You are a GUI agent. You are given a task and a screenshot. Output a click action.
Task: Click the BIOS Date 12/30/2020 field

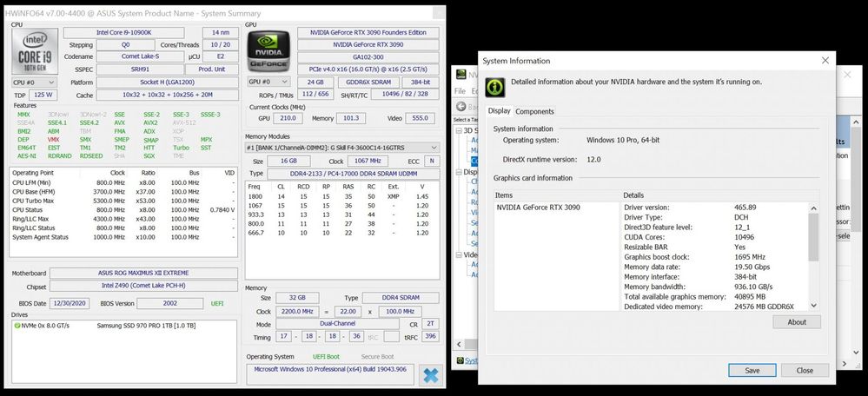point(70,304)
